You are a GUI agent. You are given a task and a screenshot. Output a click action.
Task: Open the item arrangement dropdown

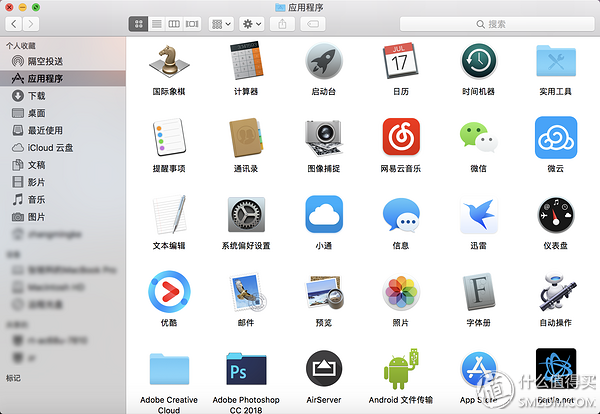pyautogui.click(x=221, y=24)
